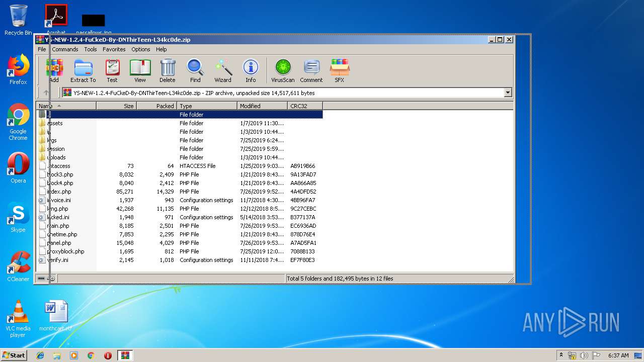Select verify.ini file

point(180,260)
